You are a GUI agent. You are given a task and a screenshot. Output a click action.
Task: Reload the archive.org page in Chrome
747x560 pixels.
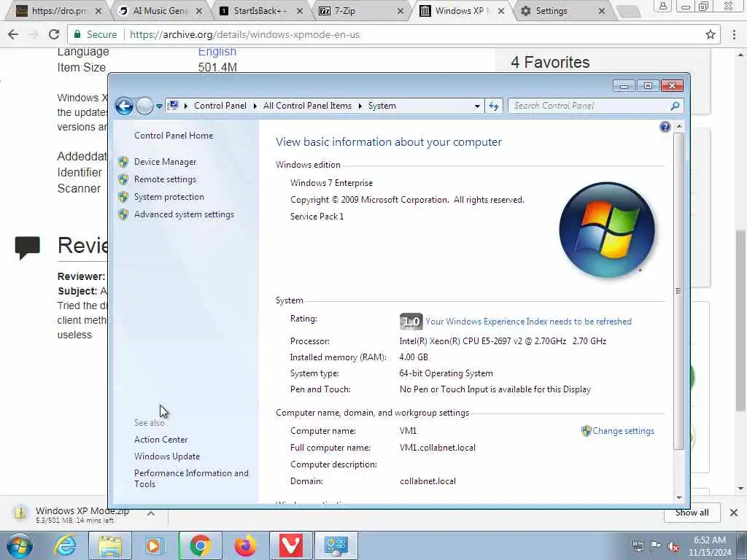54,34
